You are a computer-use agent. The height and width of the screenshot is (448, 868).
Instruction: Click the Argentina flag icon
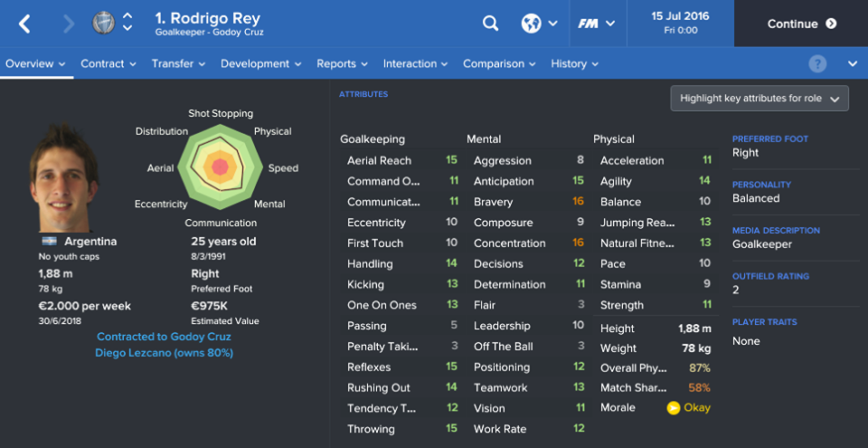tap(49, 242)
